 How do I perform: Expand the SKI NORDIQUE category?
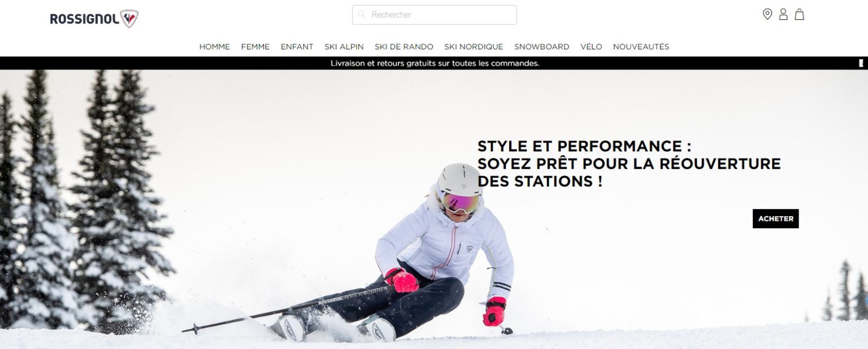tap(474, 47)
